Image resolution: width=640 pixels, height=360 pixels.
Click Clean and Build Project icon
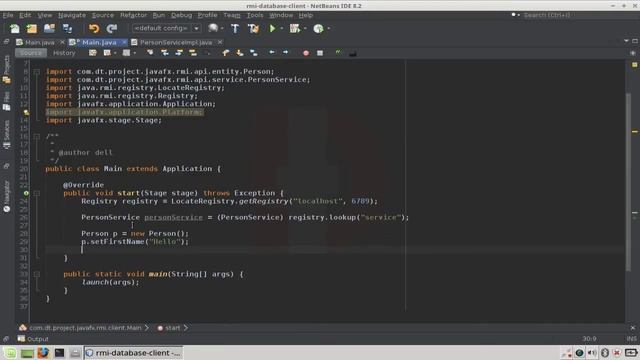(253, 28)
